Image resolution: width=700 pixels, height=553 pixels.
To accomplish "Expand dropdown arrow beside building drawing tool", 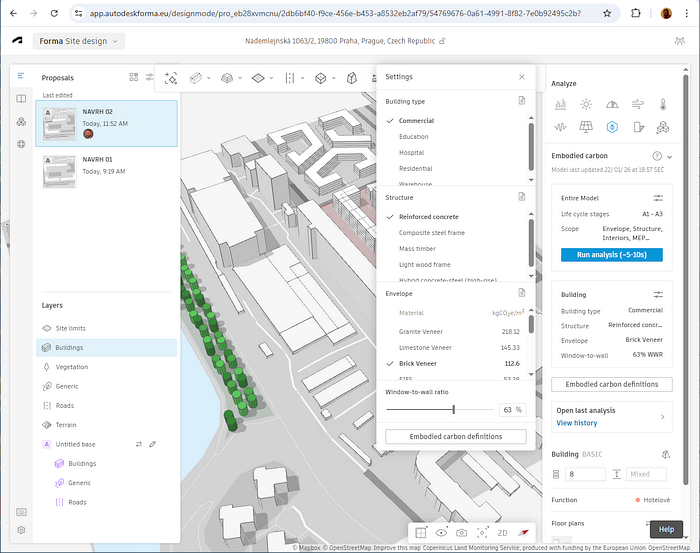I will click(x=208, y=79).
